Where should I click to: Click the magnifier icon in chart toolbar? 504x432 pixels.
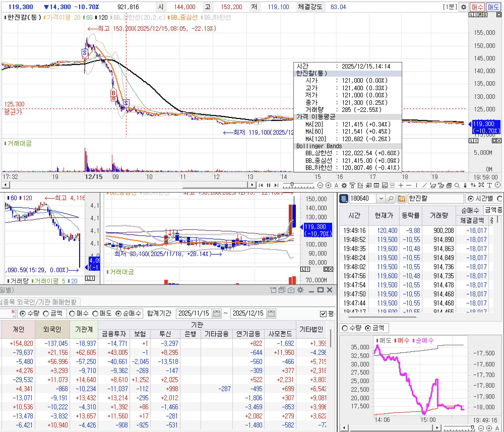pos(457,186)
